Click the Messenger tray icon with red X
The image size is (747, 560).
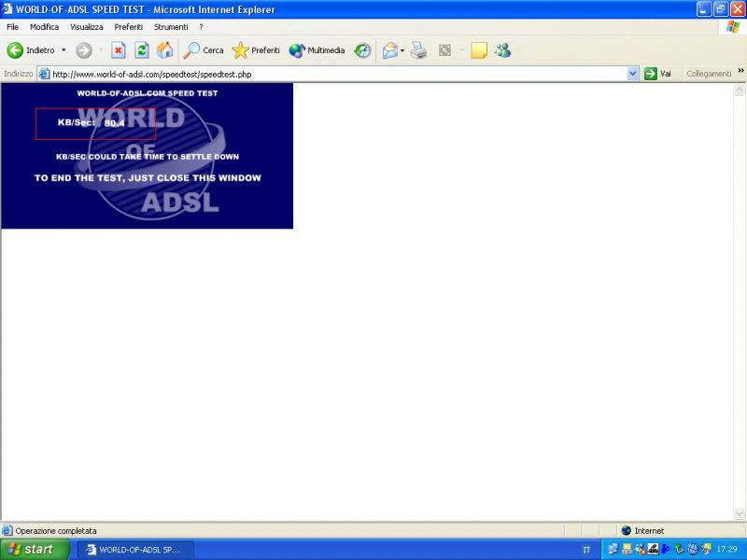coord(641,549)
